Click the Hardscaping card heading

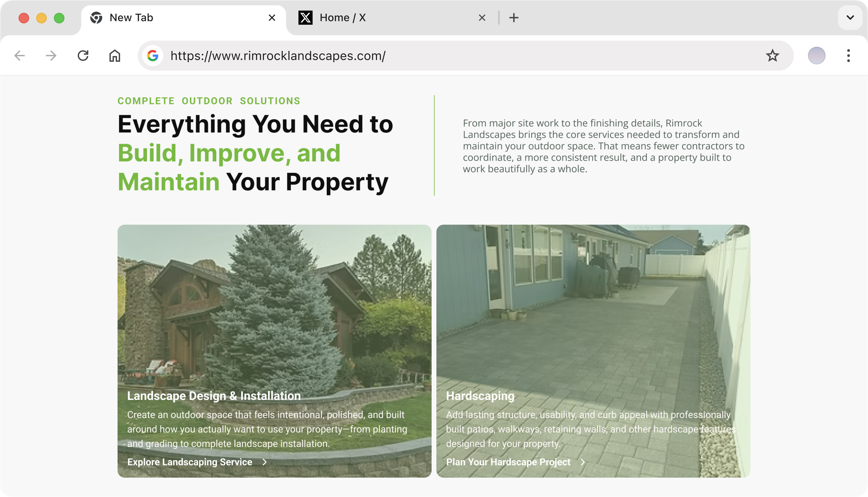(x=480, y=396)
